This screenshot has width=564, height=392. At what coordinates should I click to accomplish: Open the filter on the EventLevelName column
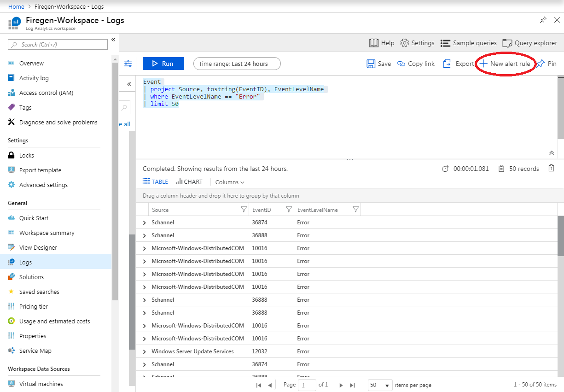pos(355,209)
